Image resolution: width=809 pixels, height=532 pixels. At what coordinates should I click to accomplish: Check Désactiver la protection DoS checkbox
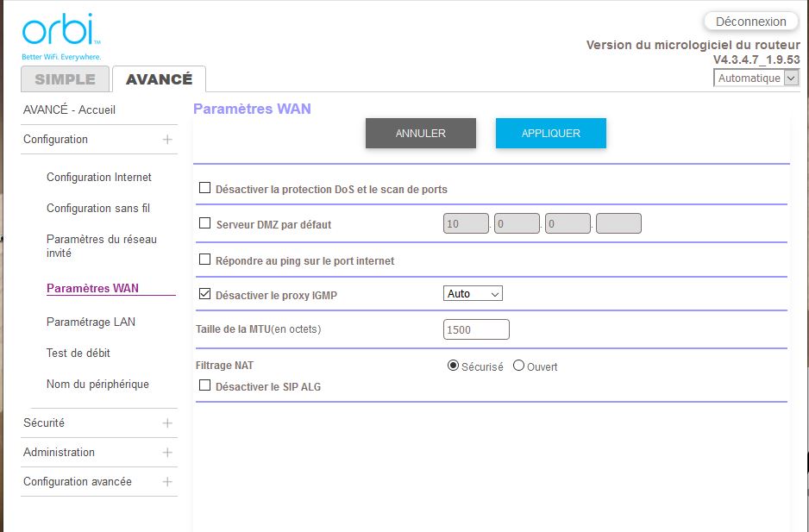(x=205, y=188)
